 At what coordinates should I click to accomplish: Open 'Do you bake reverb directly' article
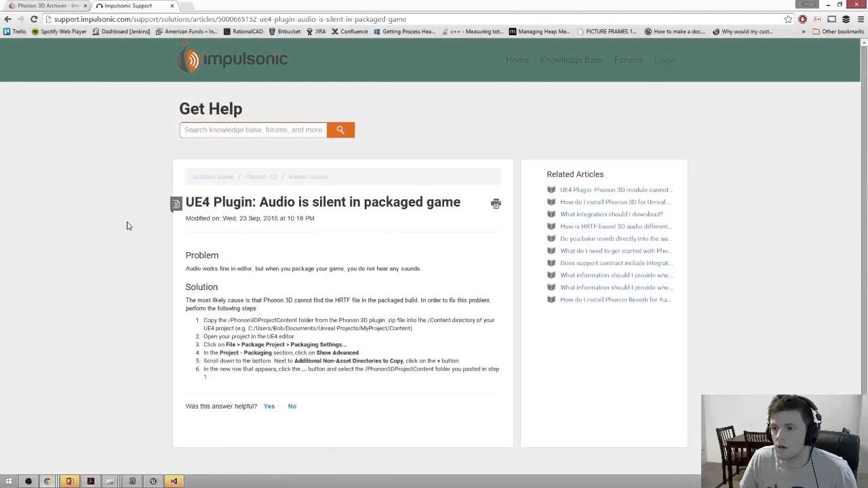coord(616,239)
